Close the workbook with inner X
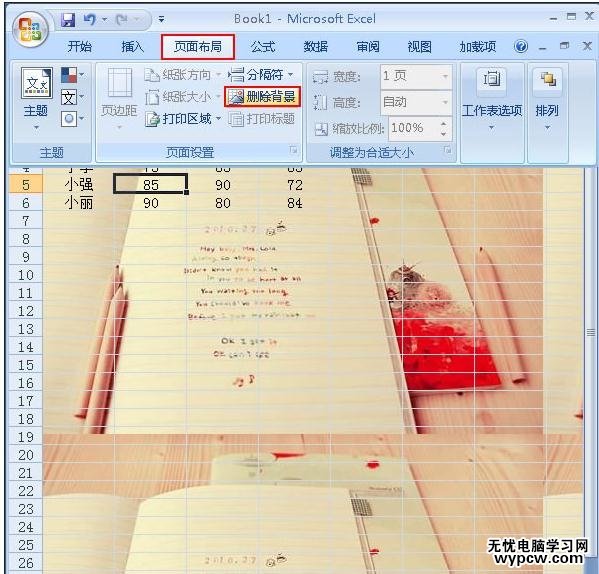This screenshot has width=599, height=574. point(587,46)
